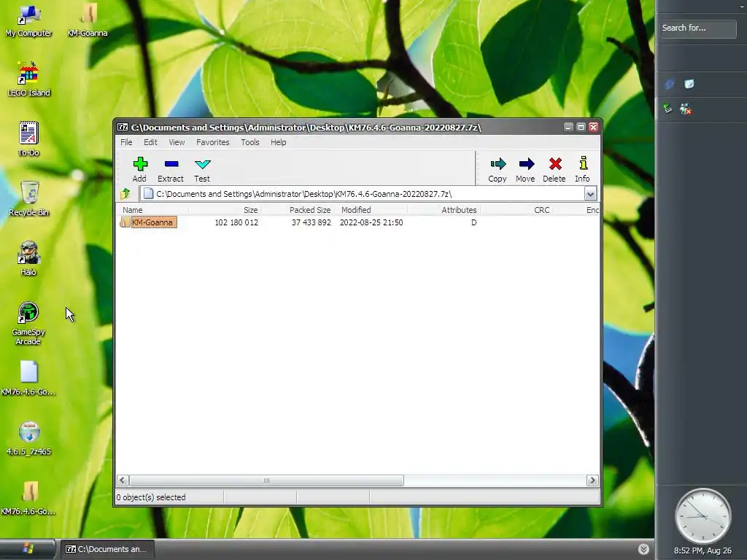Click the address path text field

click(362, 194)
